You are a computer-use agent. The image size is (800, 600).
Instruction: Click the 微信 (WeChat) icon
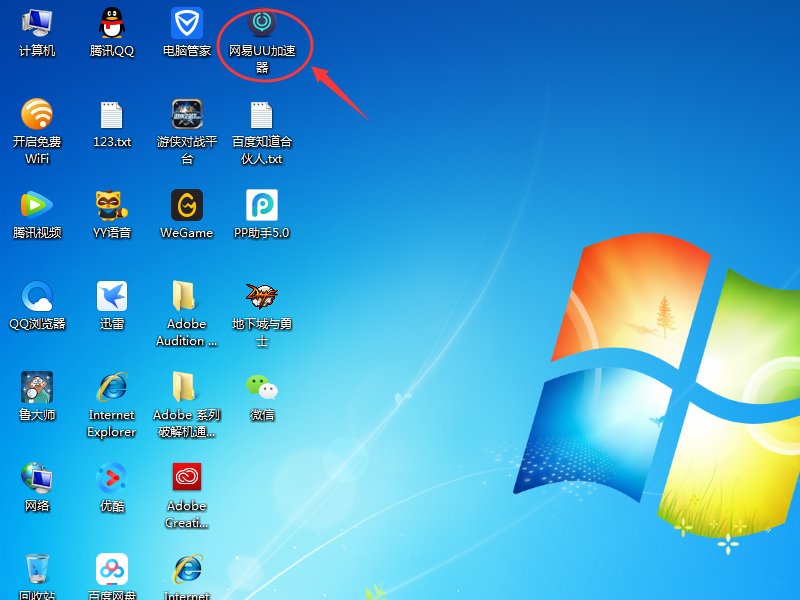click(262, 388)
